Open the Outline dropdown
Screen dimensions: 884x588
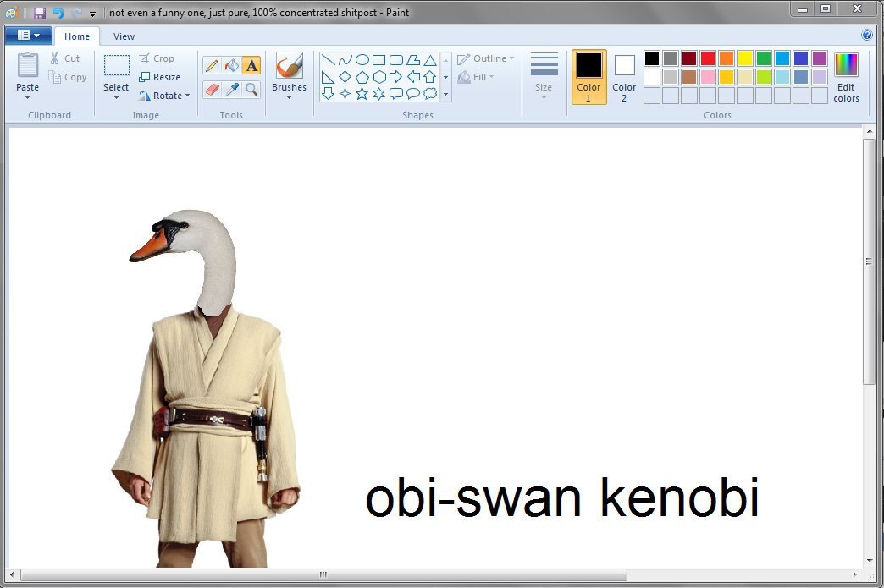[485, 58]
